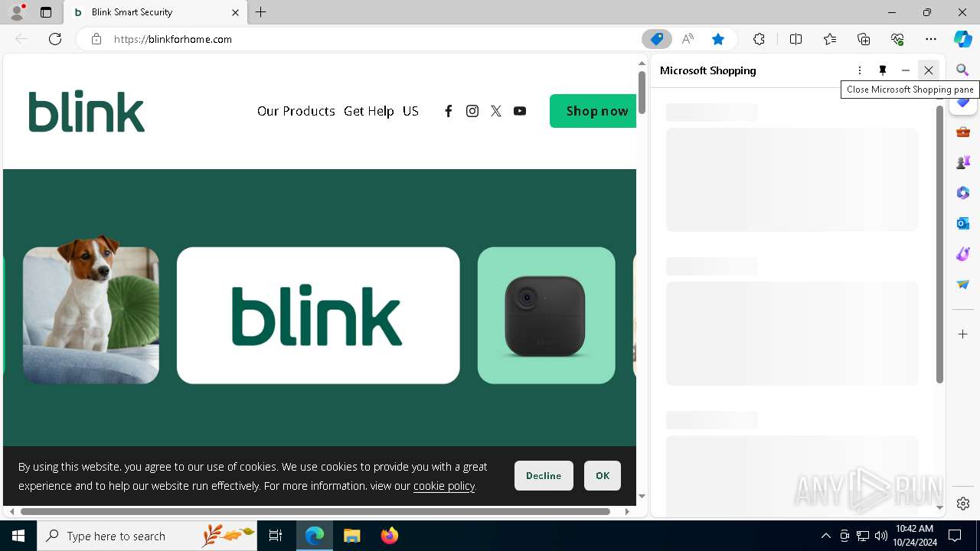The width and height of the screenshot is (980, 551).
Task: Click the horizontal scrollbar right arrow
Action: point(628,511)
